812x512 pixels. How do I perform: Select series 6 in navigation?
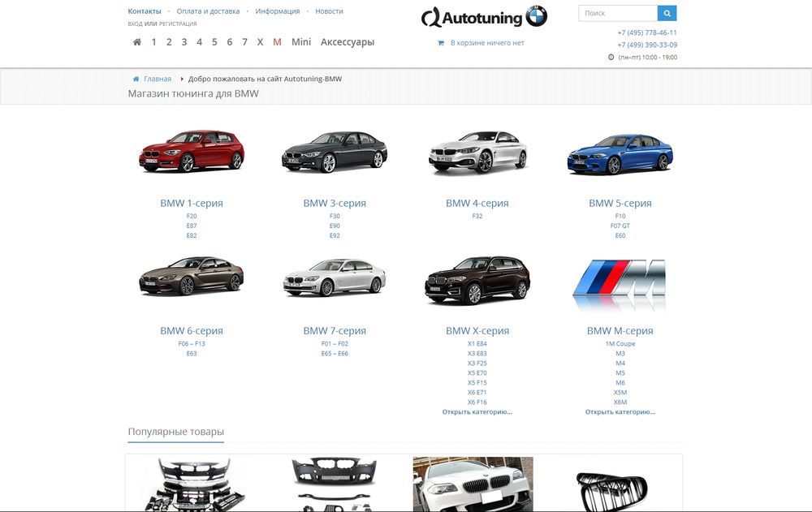tap(230, 42)
